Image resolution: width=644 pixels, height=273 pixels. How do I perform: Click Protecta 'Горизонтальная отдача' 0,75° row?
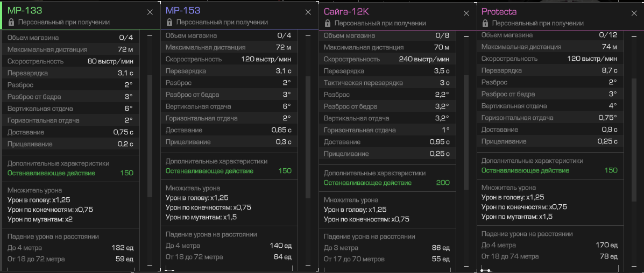point(549,118)
